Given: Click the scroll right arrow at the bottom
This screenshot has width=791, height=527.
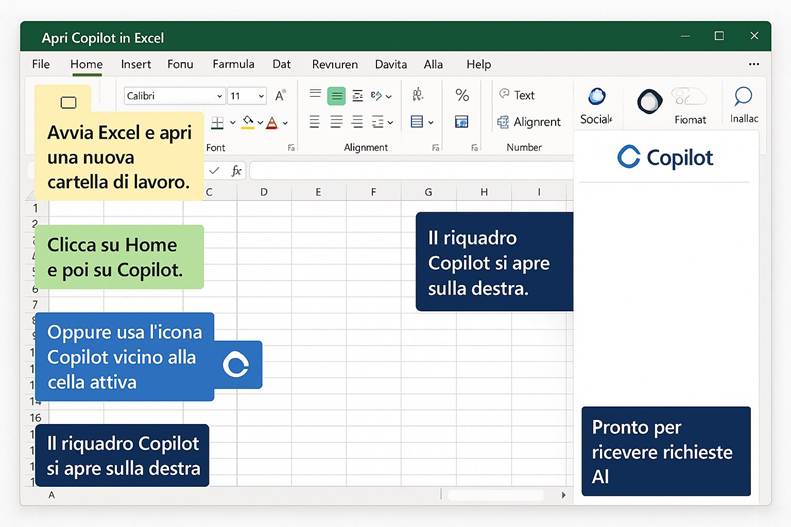Looking at the screenshot, I should click(563, 495).
